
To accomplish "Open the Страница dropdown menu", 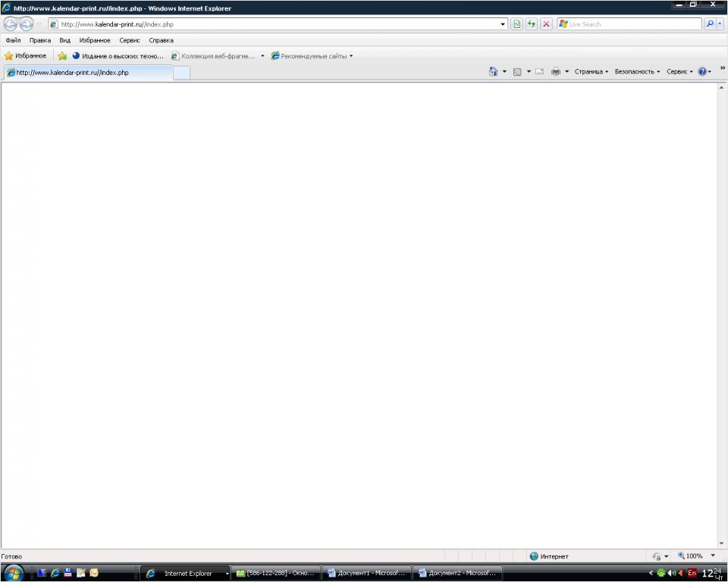I will tap(591, 72).
